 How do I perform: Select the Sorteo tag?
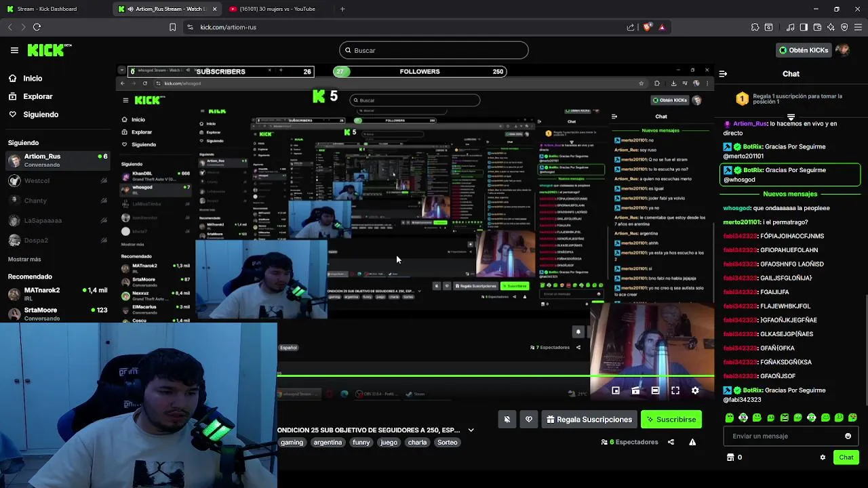point(448,443)
